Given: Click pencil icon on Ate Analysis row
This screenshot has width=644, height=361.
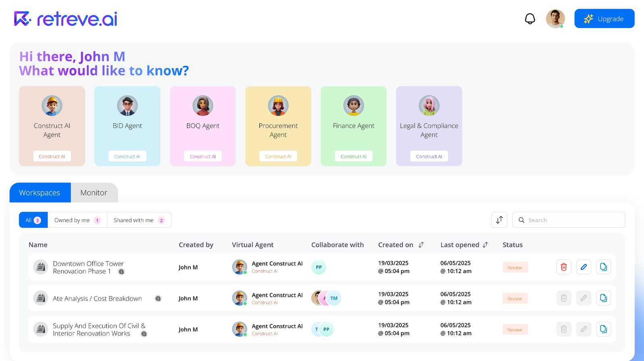Looking at the screenshot, I should [584, 298].
